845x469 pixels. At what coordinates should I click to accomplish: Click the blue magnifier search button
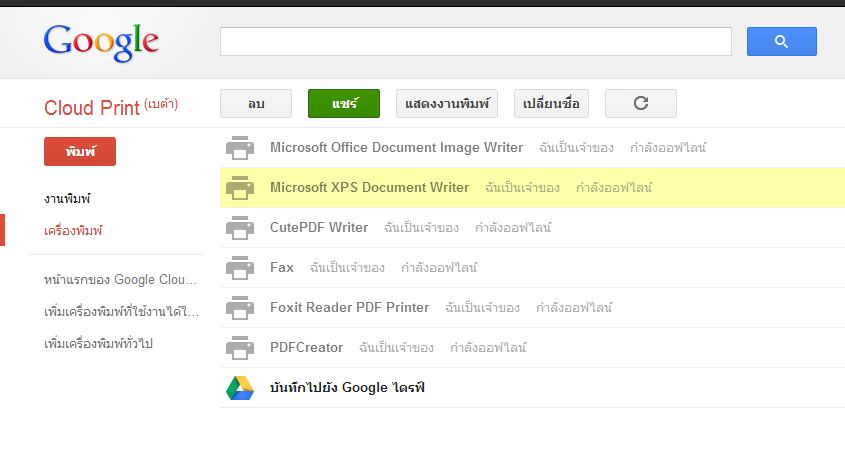[x=781, y=42]
